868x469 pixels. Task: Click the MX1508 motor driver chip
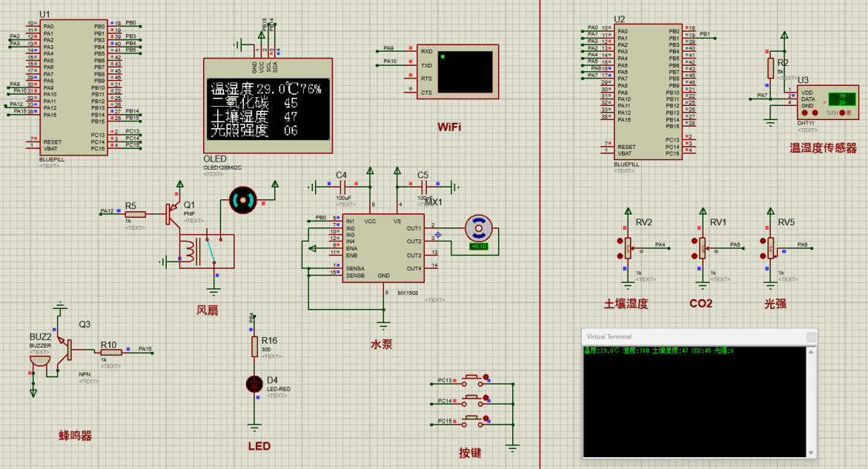382,248
